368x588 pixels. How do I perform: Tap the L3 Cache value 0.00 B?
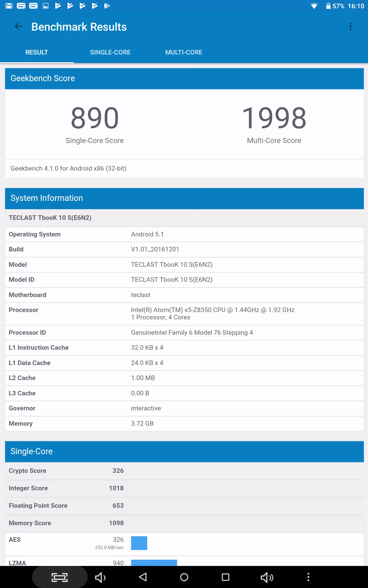tap(140, 393)
